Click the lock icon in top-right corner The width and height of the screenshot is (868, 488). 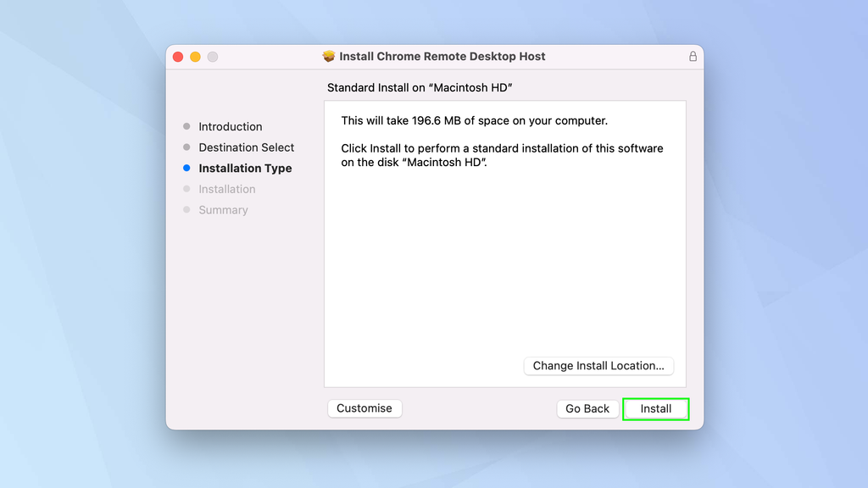point(693,56)
